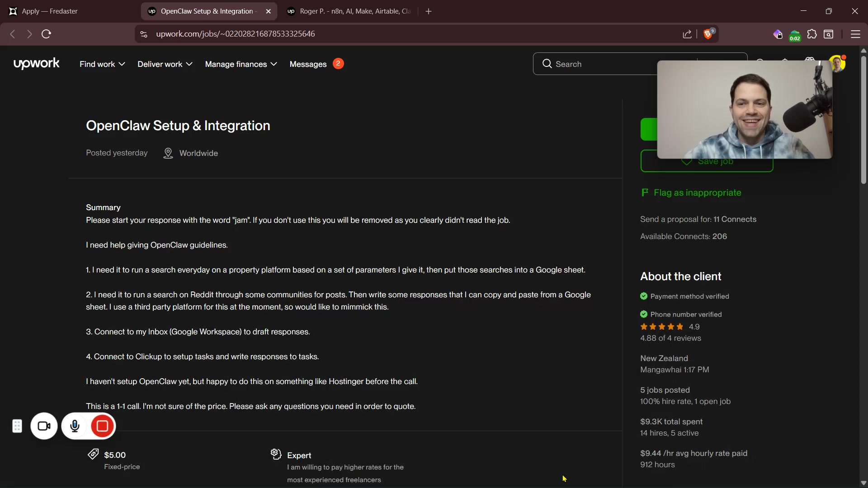The height and width of the screenshot is (488, 868).
Task: Click Flag as inappropriate link
Action: click(x=697, y=193)
